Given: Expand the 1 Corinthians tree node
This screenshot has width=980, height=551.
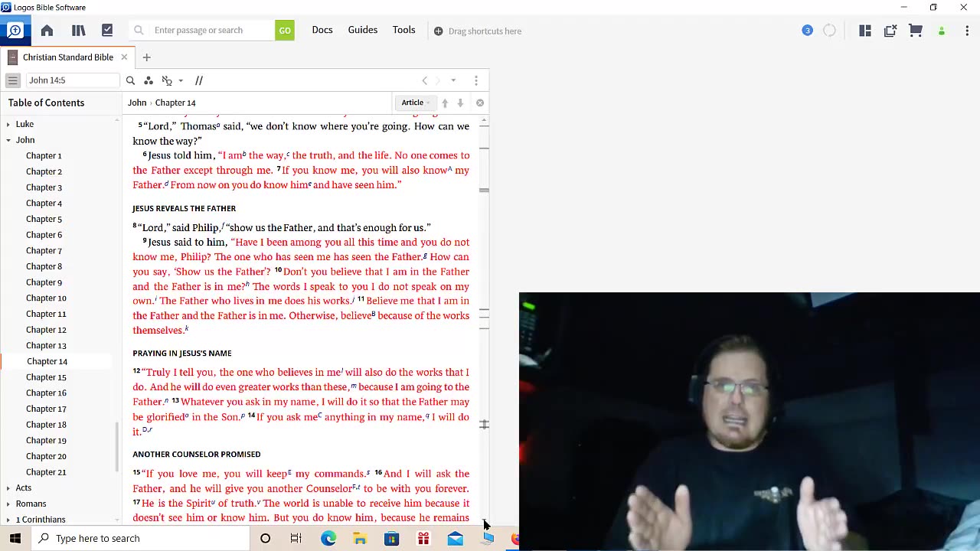Looking at the screenshot, I should [x=8, y=520].
